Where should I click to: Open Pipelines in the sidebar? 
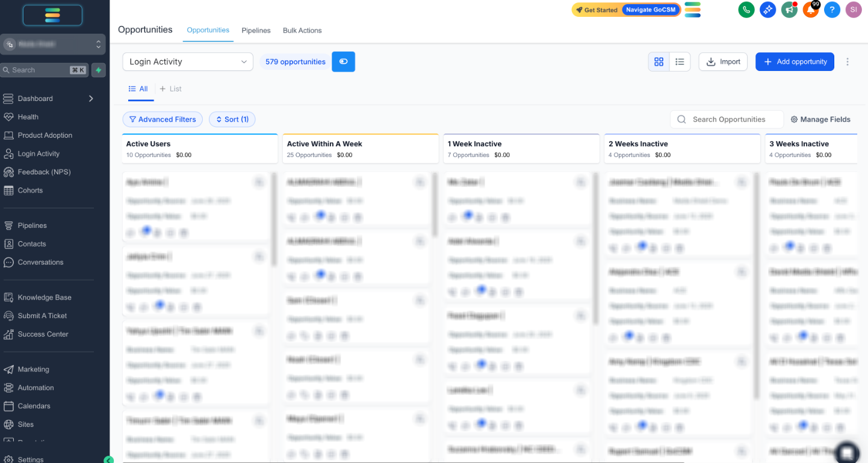[32, 225]
